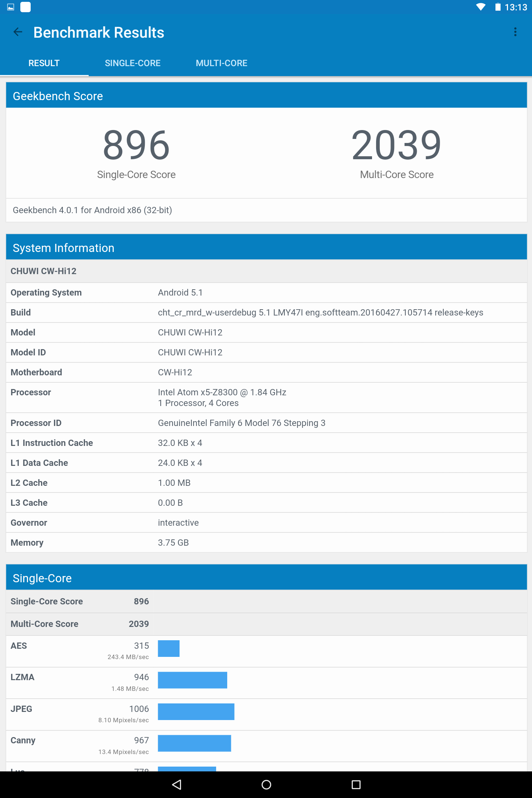532x798 pixels.
Task: Tap the white square notification icon
Action: [25, 7]
